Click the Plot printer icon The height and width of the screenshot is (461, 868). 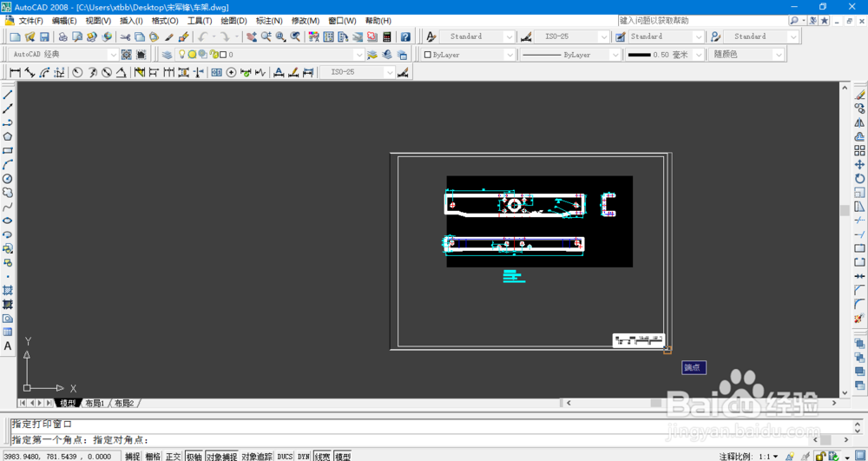tap(63, 36)
